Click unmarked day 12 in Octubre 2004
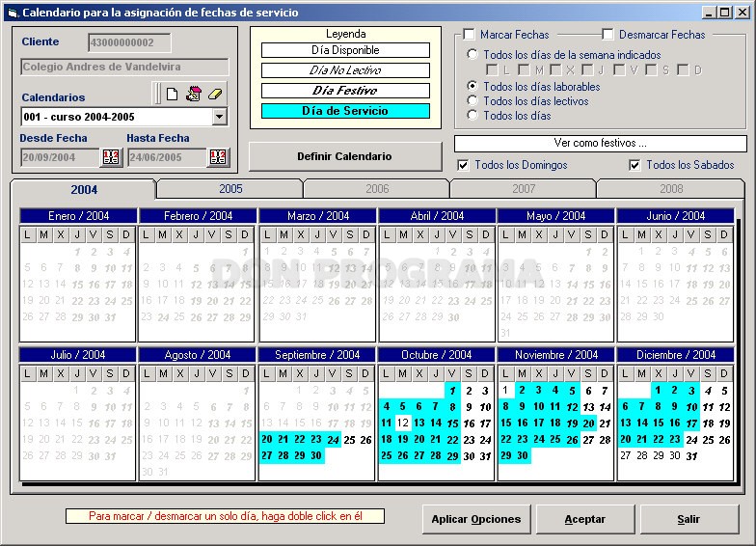The width and height of the screenshot is (756, 546). pos(403,423)
